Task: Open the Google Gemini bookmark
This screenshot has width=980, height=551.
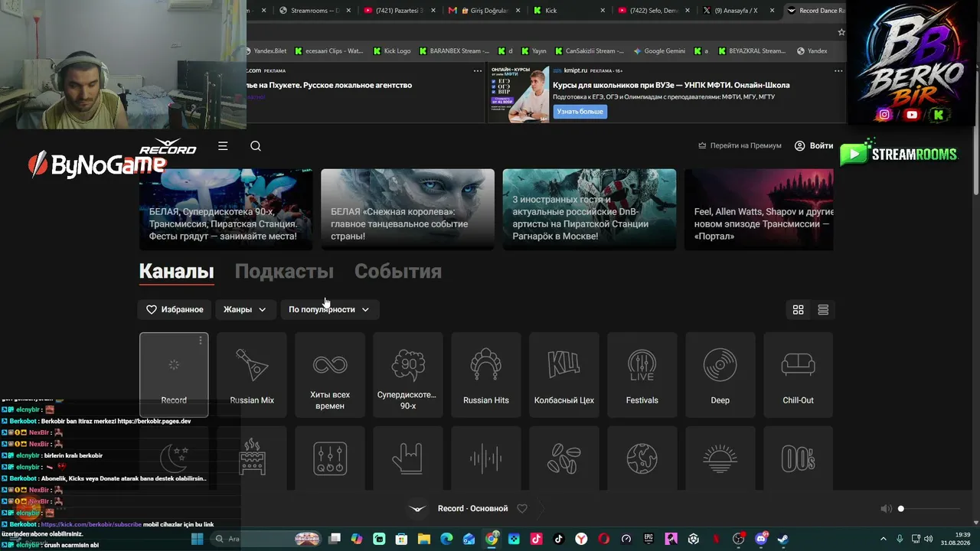Action: point(659,51)
